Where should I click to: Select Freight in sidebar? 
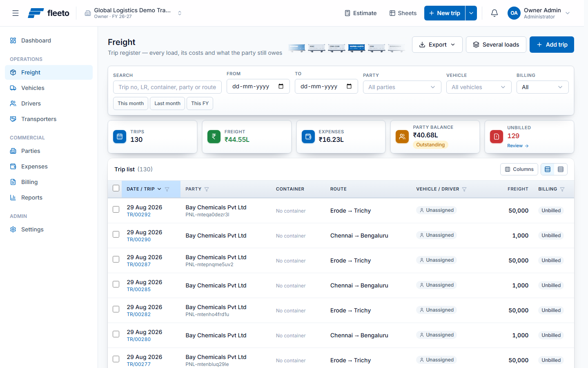49,72
